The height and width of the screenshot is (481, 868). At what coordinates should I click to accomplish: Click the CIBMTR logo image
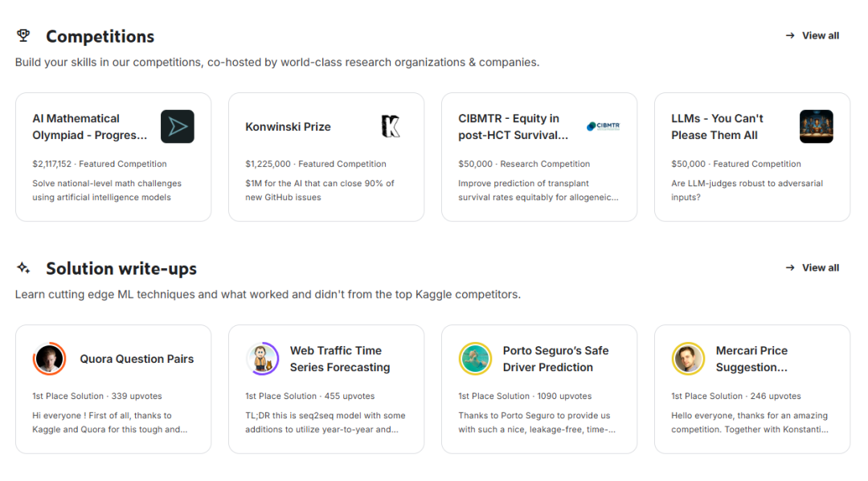pyautogui.click(x=604, y=126)
